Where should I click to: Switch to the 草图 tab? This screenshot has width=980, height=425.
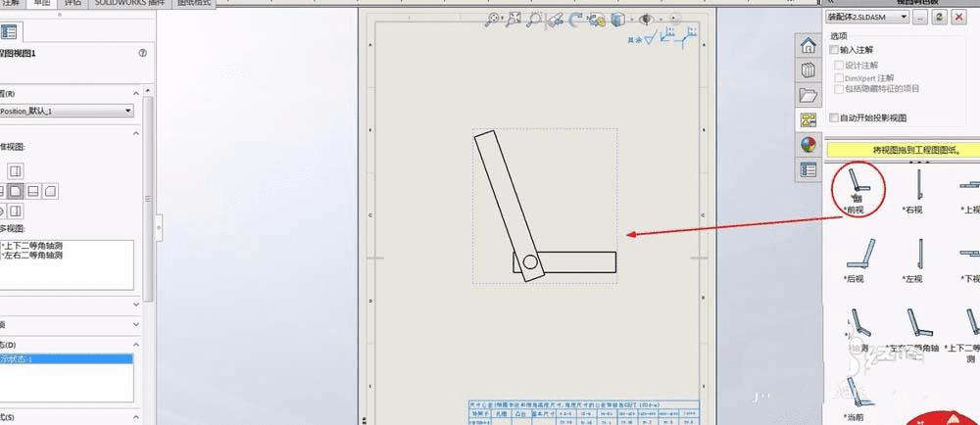pyautogui.click(x=42, y=3)
